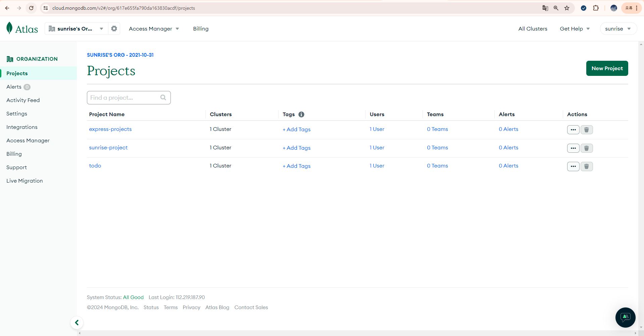644x336 pixels.
Task: Click the search magnifier in project filter
Action: [x=163, y=98]
